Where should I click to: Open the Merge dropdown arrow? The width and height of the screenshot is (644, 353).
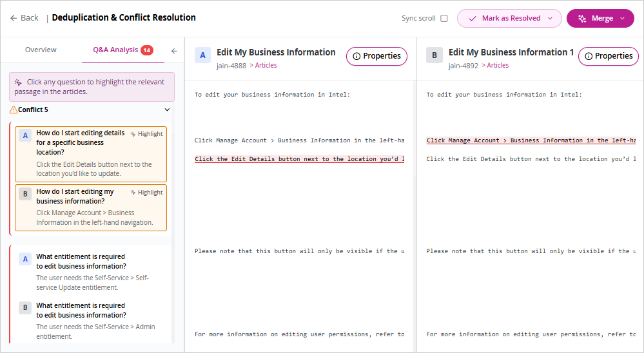(622, 19)
